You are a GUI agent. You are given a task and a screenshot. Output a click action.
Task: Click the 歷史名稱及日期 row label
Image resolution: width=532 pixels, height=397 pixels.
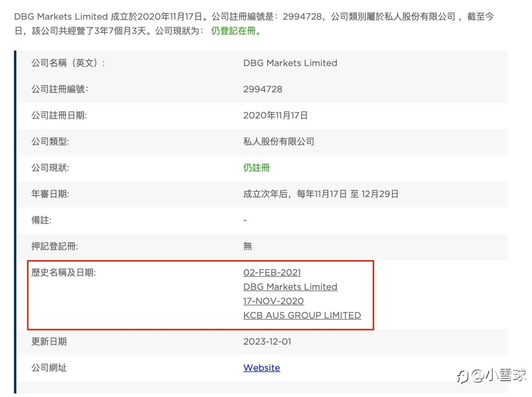pyautogui.click(x=64, y=273)
